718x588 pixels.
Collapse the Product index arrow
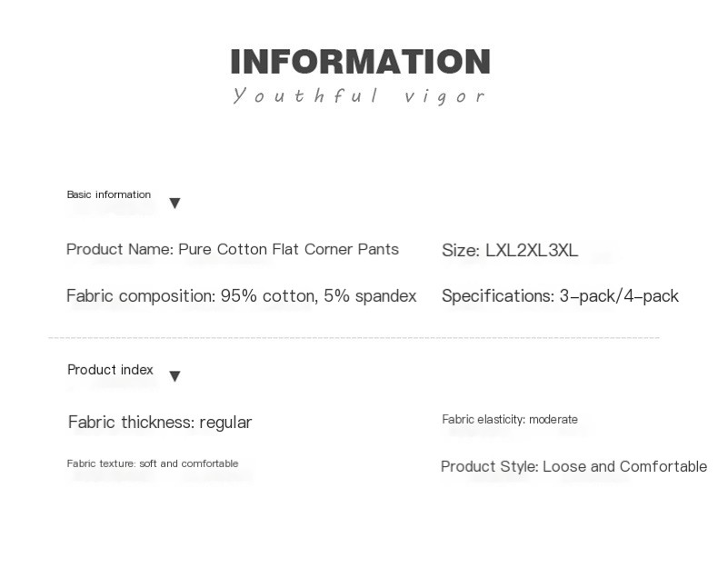(x=175, y=376)
